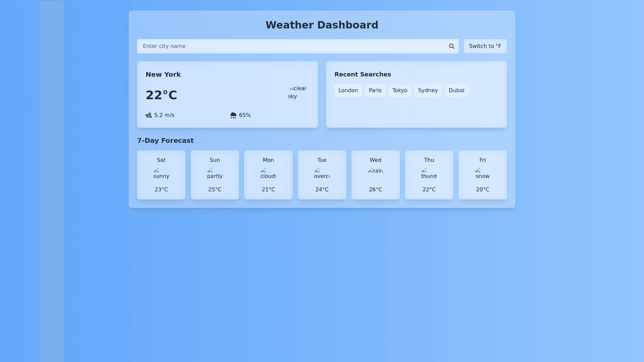Screen dimensions: 644x362
Task: Click the New York city heading
Action: 163,75
